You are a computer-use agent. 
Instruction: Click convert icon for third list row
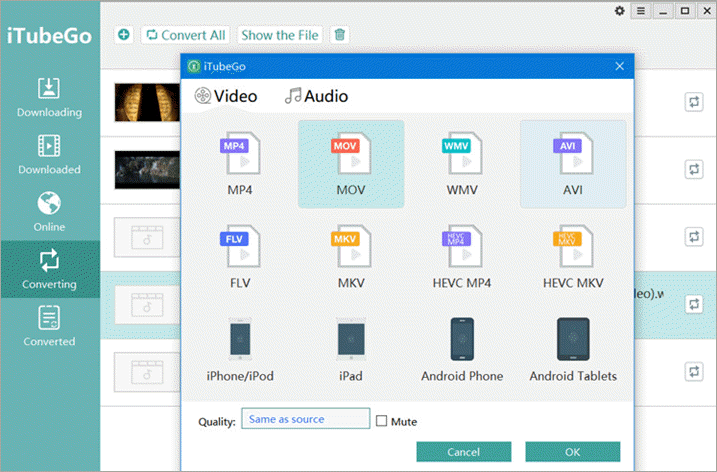point(694,237)
